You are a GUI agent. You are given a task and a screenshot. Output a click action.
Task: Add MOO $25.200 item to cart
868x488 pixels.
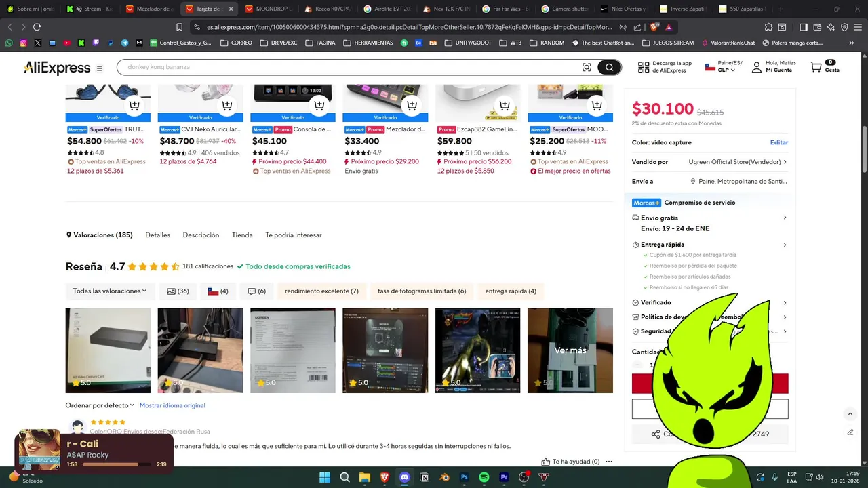[597, 105]
